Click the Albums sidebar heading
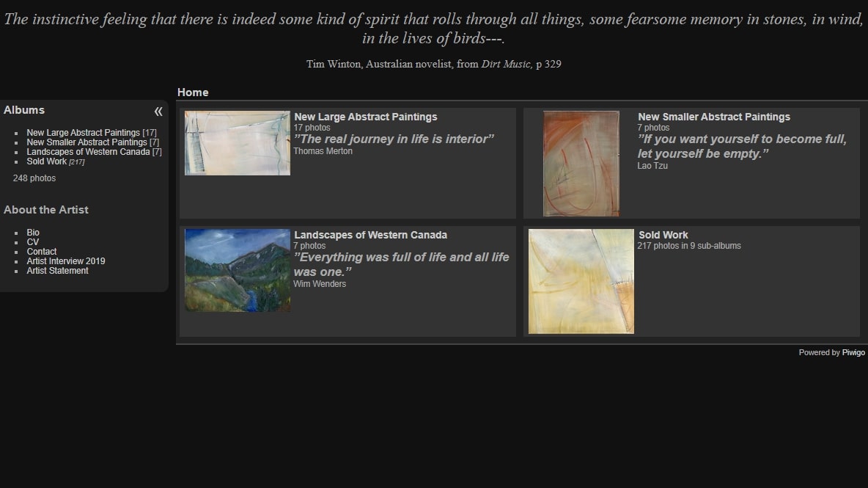The width and height of the screenshot is (868, 488). [23, 110]
